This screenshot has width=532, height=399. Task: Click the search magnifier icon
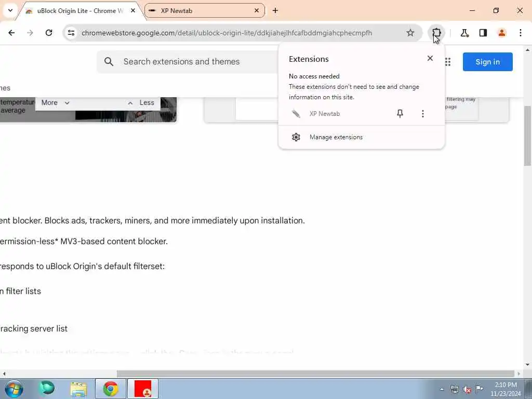tap(109, 62)
